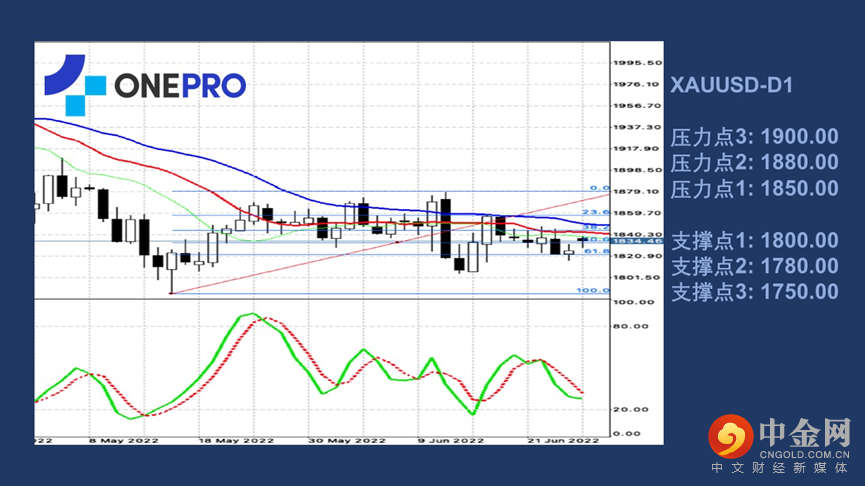The width and height of the screenshot is (865, 486).
Task: Click the Fibonacci 100.0 level label
Action: [x=593, y=290]
